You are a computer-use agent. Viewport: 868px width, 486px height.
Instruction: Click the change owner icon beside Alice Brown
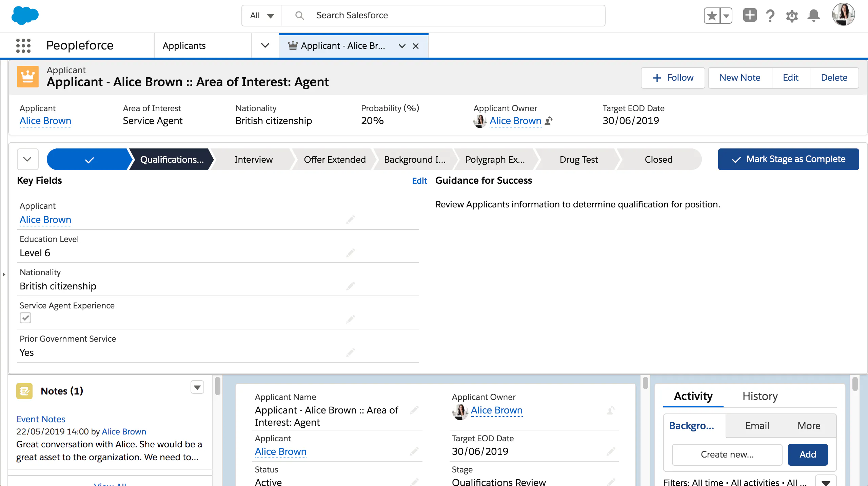pyautogui.click(x=548, y=121)
